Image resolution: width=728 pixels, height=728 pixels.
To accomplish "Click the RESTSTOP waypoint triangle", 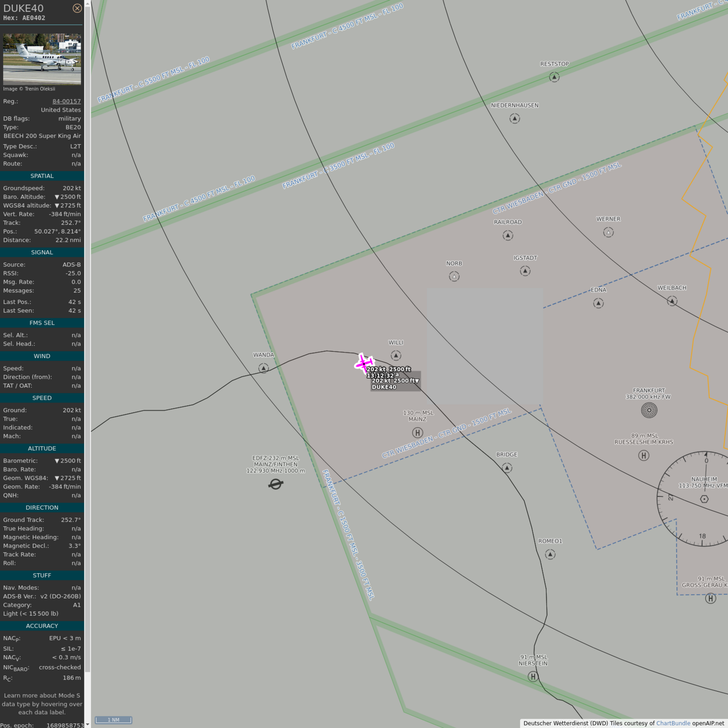I will pyautogui.click(x=555, y=77).
